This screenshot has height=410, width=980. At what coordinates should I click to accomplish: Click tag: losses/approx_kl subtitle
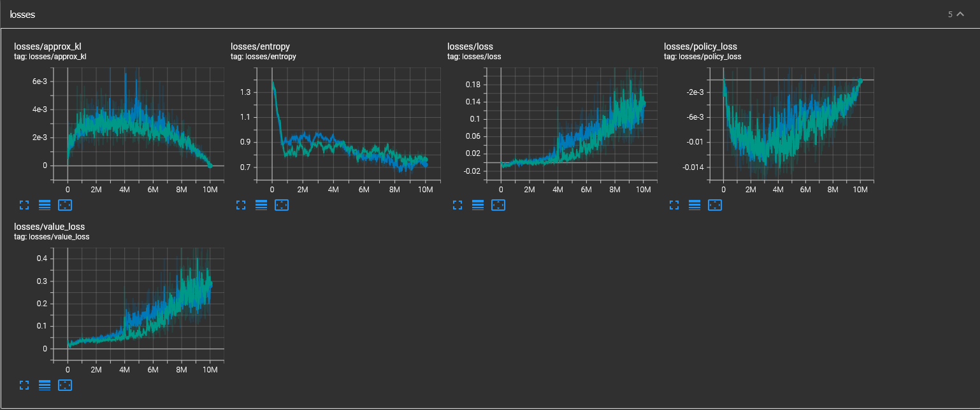coord(50,57)
